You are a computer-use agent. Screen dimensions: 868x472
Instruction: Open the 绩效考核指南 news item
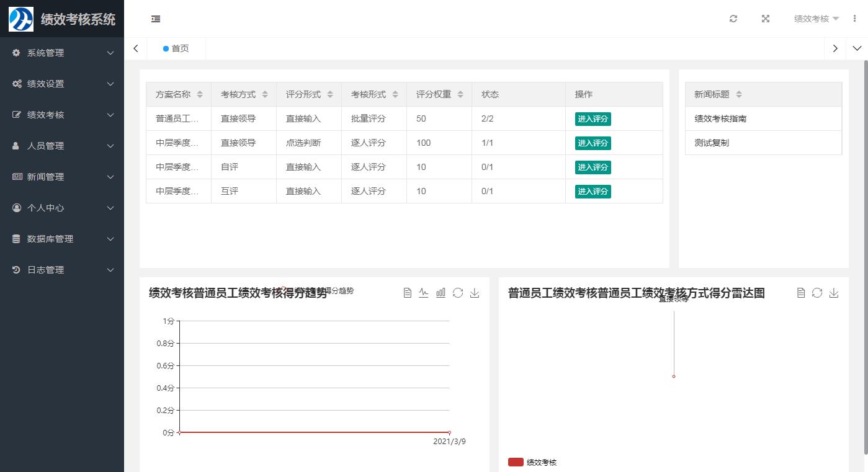720,118
